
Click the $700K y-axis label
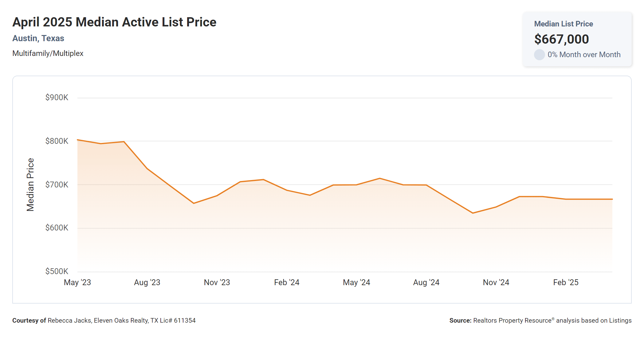pos(57,185)
